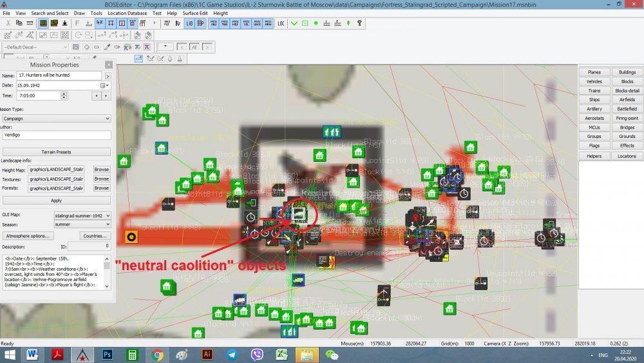Toggle the MCU OBJ filter button
This screenshot has width=644, height=363.
214,23
